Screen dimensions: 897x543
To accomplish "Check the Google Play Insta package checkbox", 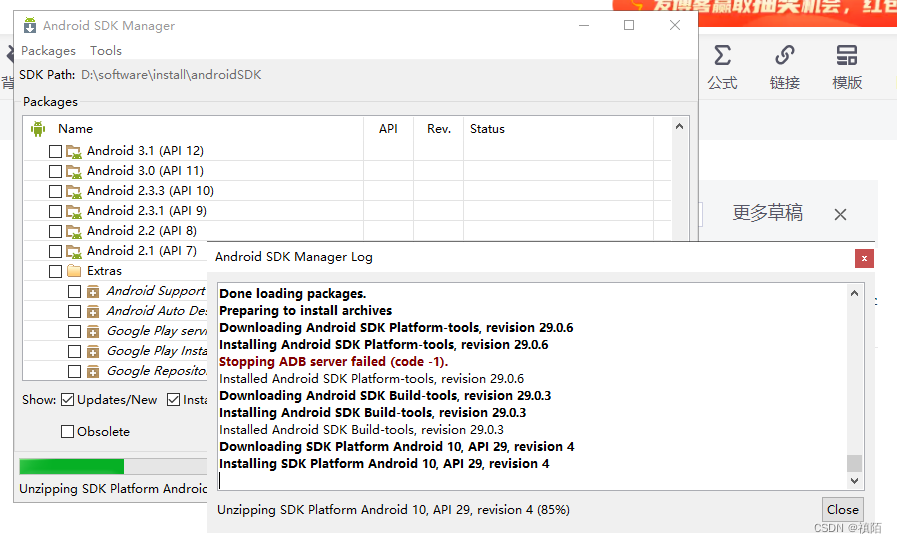I will pos(74,352).
